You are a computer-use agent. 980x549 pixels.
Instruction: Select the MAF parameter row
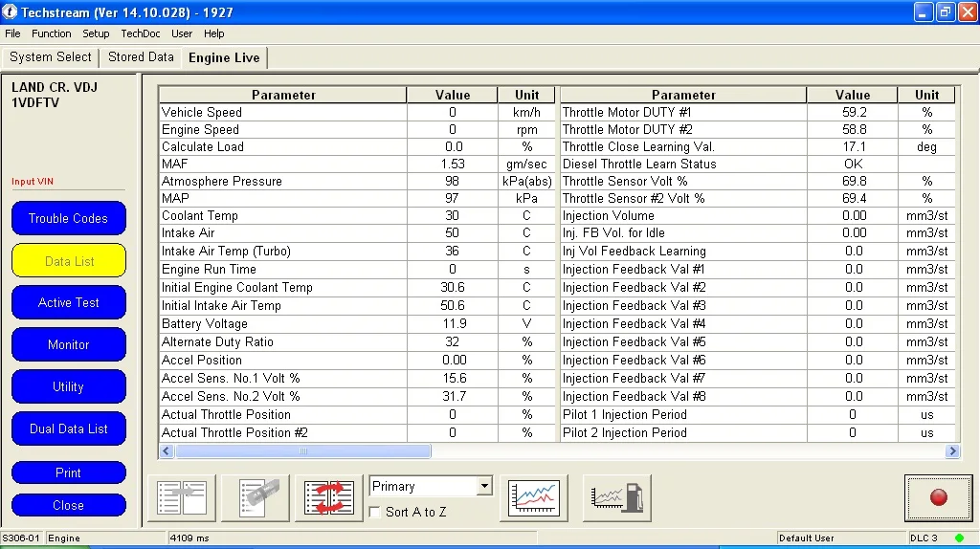pyautogui.click(x=357, y=164)
